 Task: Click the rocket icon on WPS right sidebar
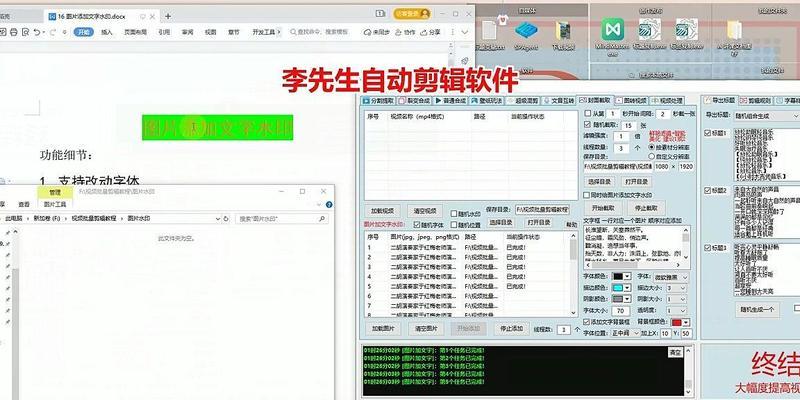click(465, 61)
